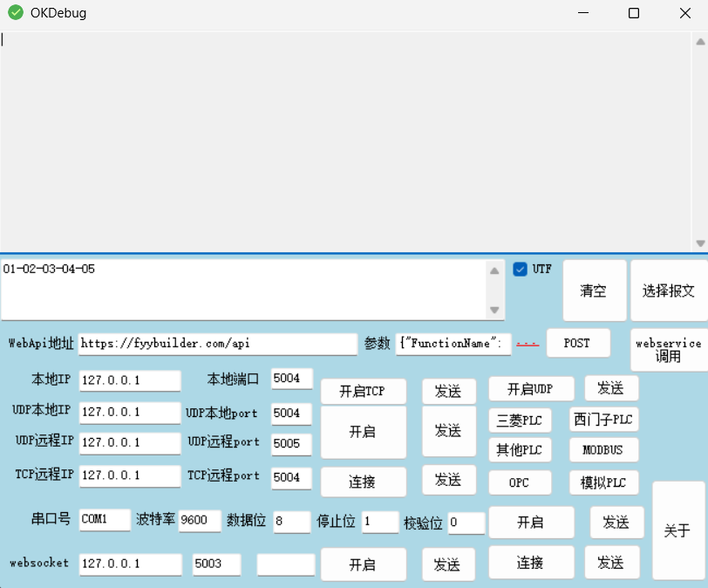Focus the UDP远程port 5005 field
Image resolution: width=708 pixels, height=588 pixels.
point(291,444)
